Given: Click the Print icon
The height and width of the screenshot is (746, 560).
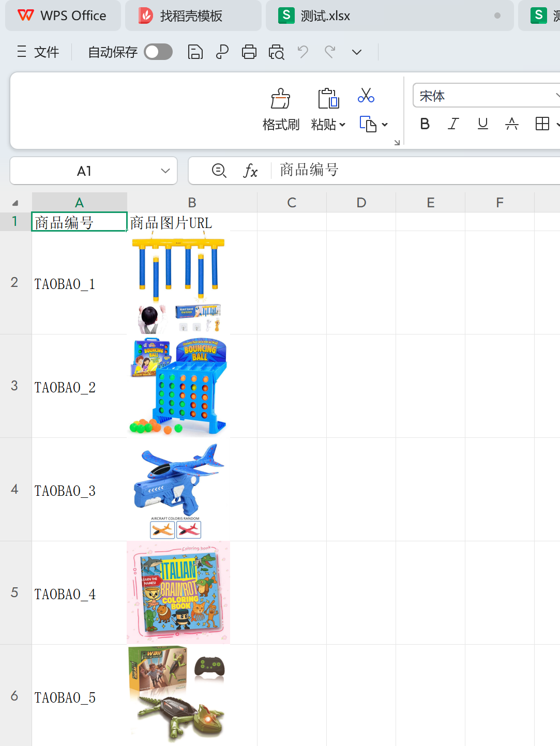Looking at the screenshot, I should (249, 52).
